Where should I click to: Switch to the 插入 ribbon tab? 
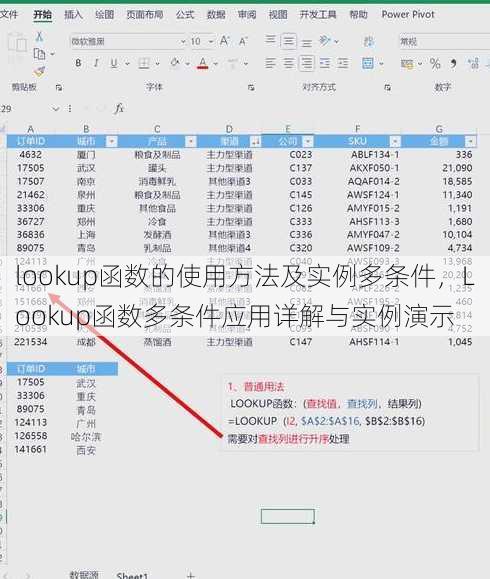[x=73, y=15]
